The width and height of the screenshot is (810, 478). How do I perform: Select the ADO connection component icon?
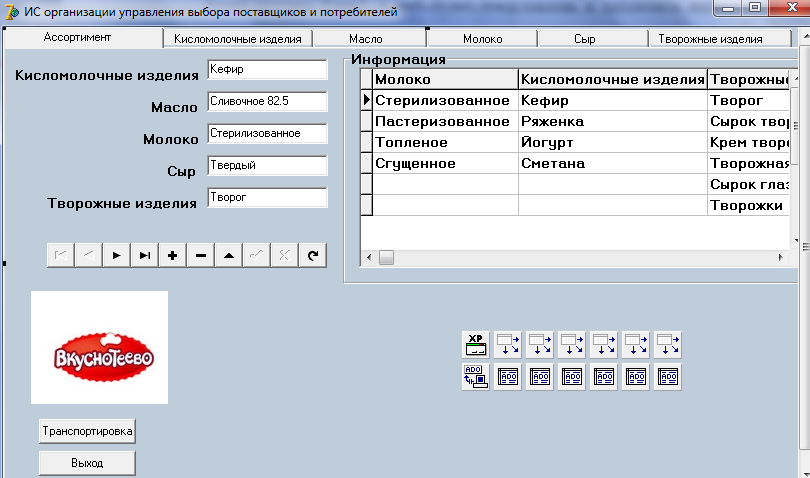pyautogui.click(x=476, y=377)
